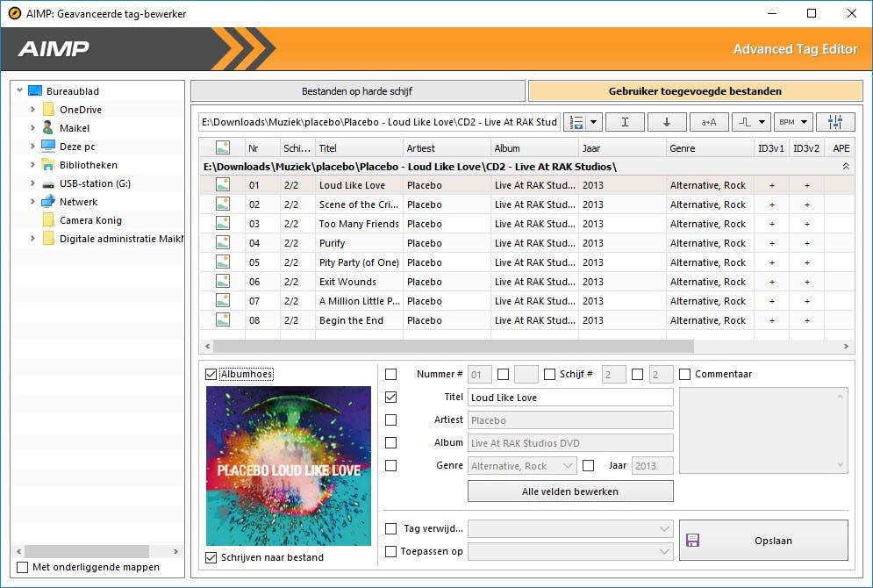Click the E:\Downloads\Muziek path field
Image resolution: width=873 pixels, height=588 pixels.
click(379, 122)
